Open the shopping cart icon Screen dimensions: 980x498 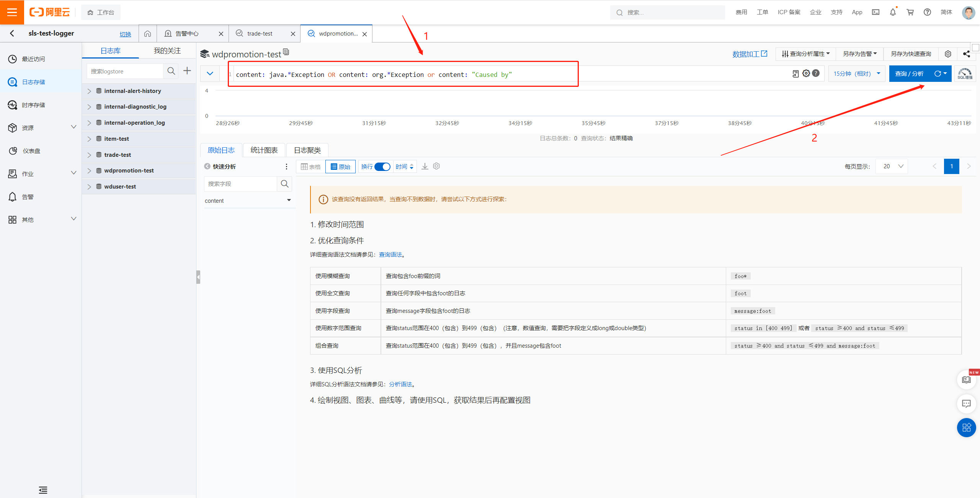click(910, 12)
